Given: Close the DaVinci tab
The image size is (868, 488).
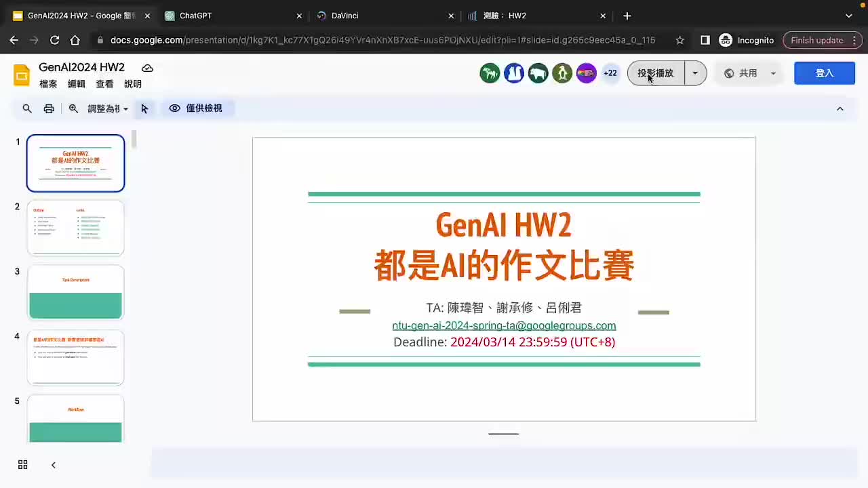Looking at the screenshot, I should [451, 16].
